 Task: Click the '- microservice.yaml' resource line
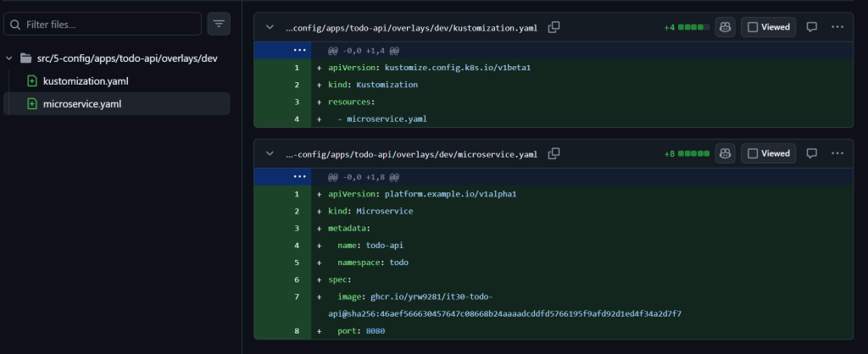coord(382,119)
